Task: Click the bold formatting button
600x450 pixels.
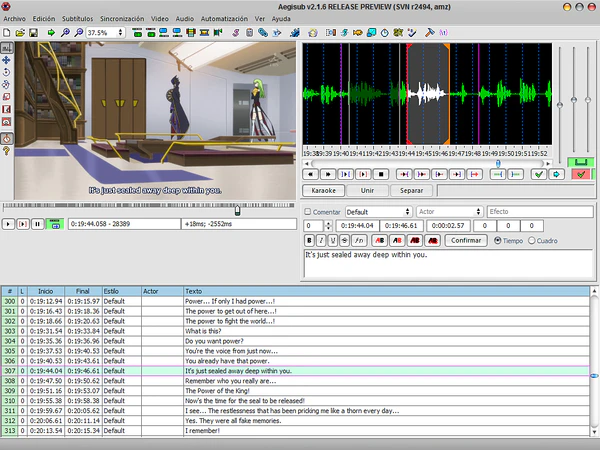Action: pyautogui.click(x=310, y=241)
